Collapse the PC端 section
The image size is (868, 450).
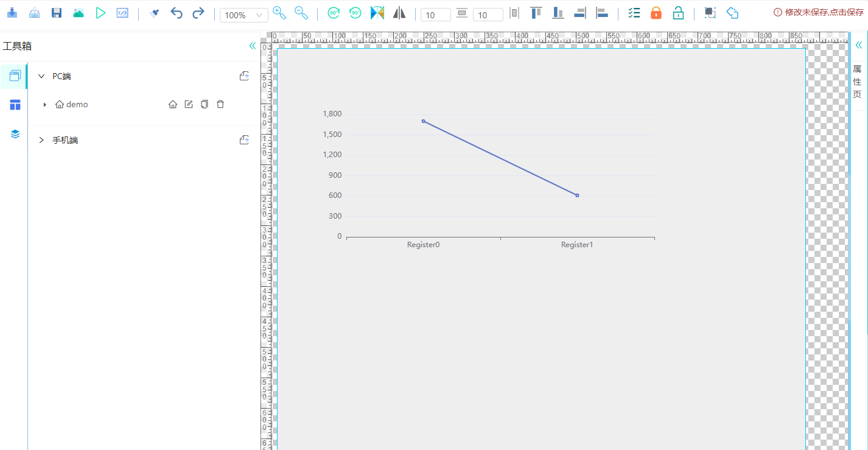[41, 76]
